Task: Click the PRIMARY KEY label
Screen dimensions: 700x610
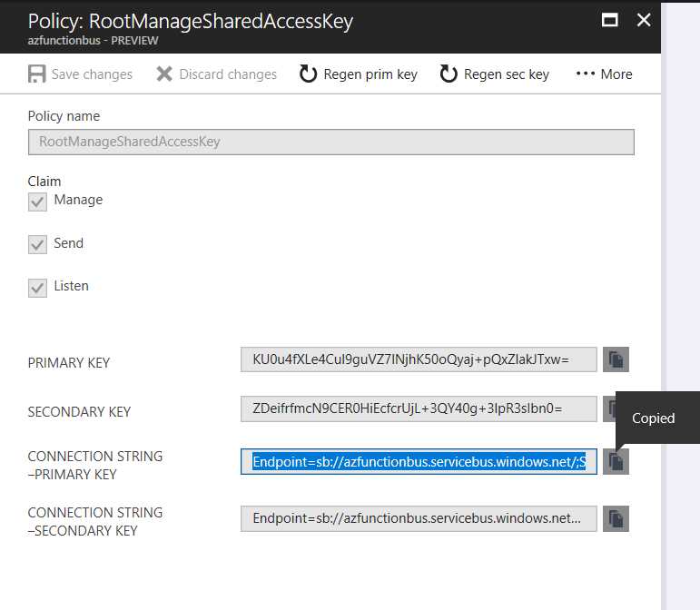Action: click(x=69, y=363)
